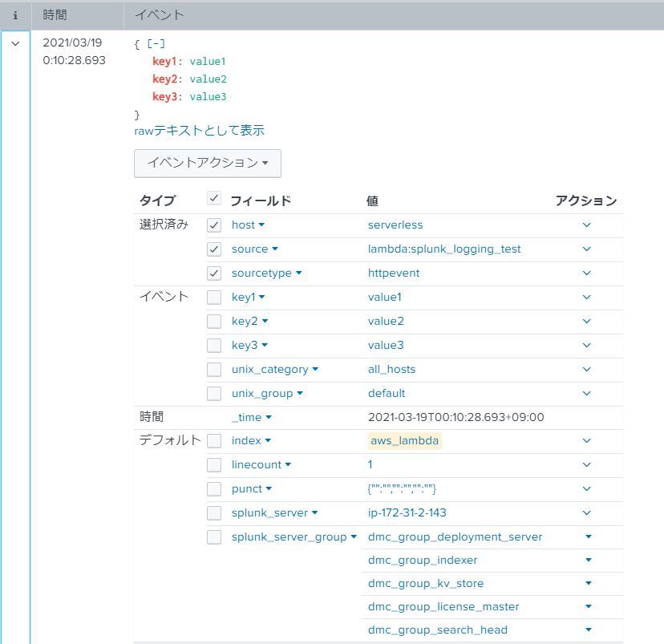
Task: Open the key3 field dropdown
Action: tap(250, 346)
